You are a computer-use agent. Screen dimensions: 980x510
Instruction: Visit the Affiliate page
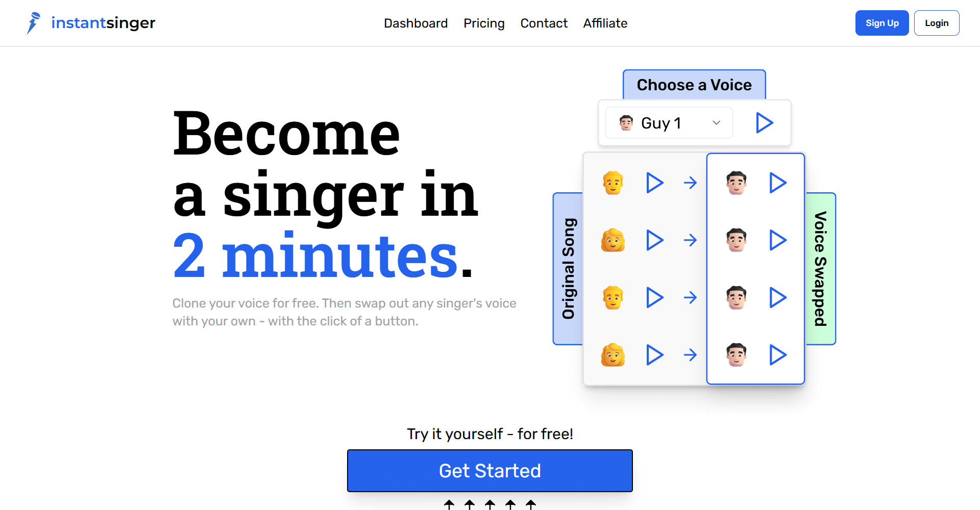click(x=605, y=23)
